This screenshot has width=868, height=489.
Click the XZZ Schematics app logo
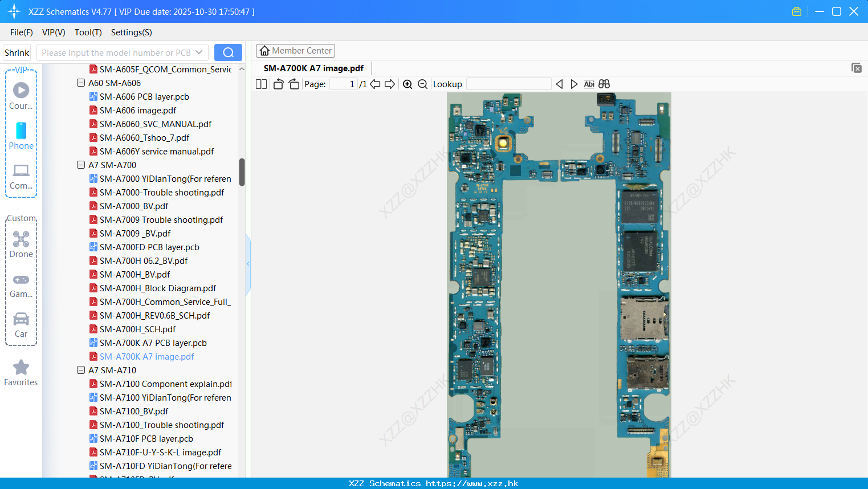pyautogui.click(x=14, y=11)
